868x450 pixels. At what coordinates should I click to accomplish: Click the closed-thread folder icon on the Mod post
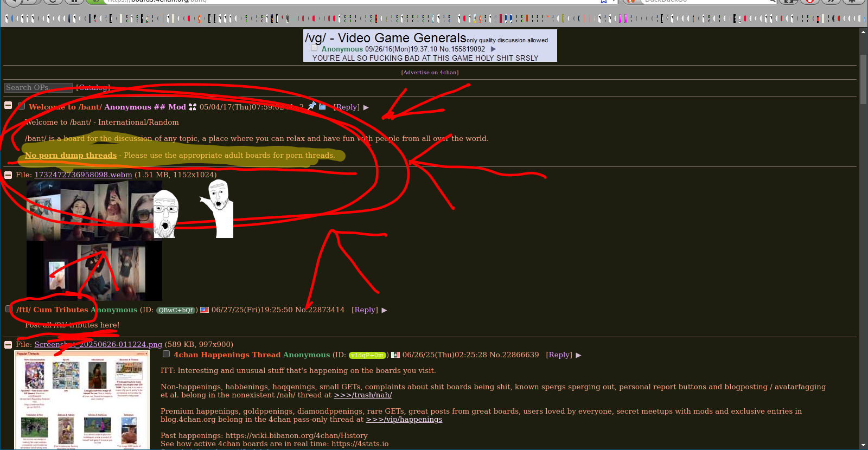(322, 107)
